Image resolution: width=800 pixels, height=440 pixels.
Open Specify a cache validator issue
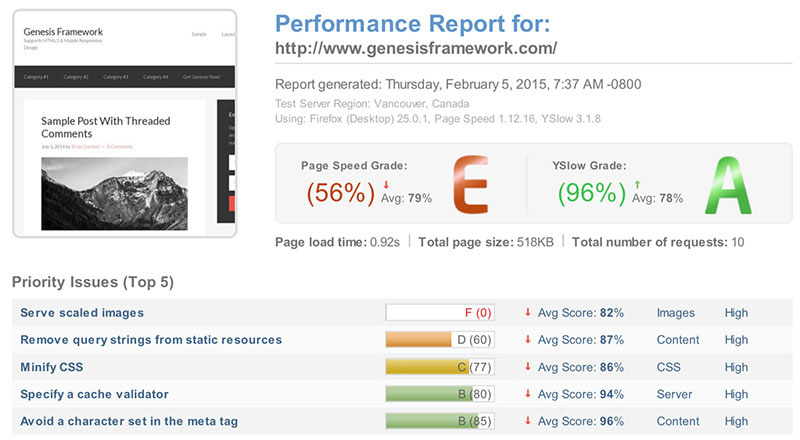[94, 394]
